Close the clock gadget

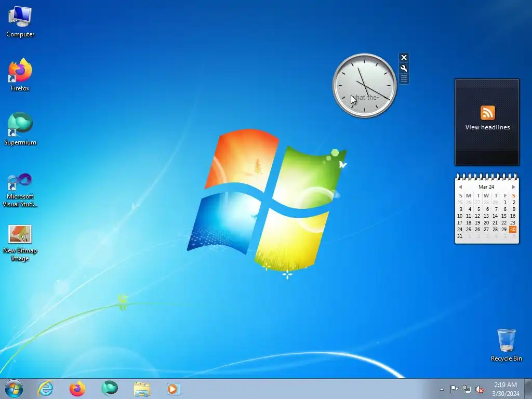pos(404,57)
